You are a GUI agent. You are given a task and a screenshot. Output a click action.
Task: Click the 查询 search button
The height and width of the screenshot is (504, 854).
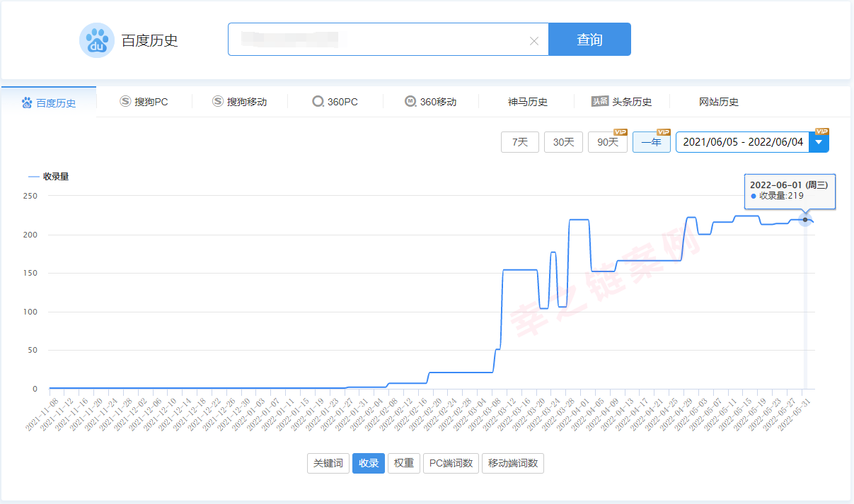pyautogui.click(x=589, y=40)
